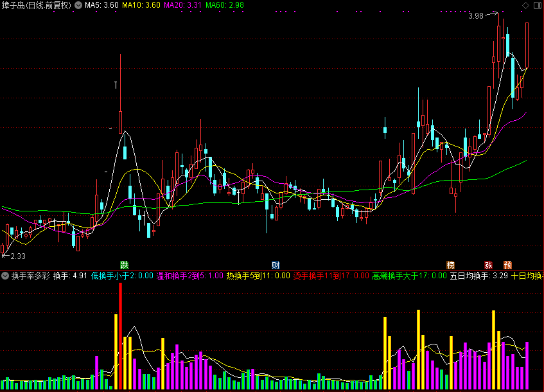Select the MA60: 2.98 indicator label

[224, 5]
